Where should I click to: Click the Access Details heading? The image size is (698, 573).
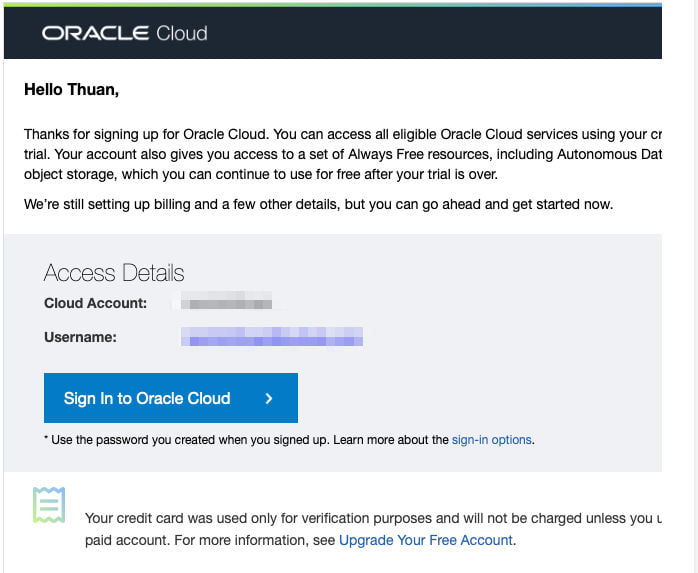click(x=114, y=273)
